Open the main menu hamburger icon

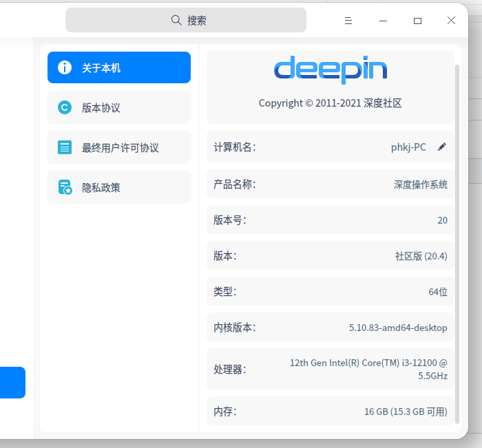coord(348,21)
